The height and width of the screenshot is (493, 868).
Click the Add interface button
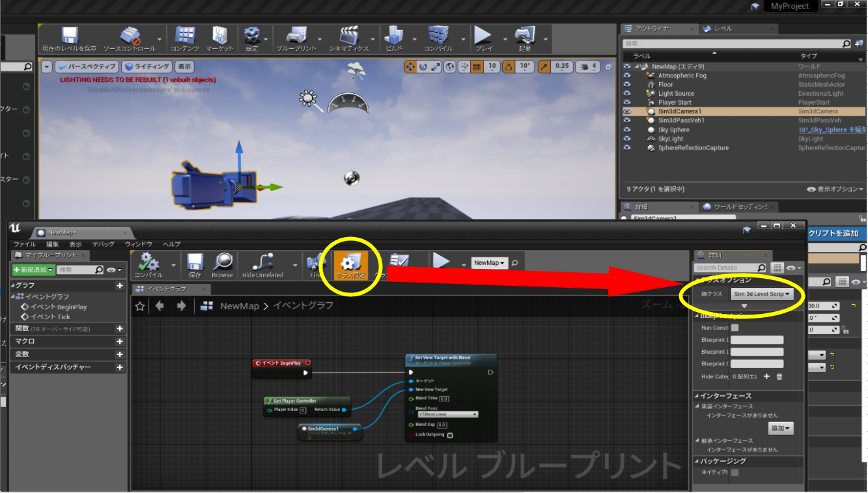[781, 429]
